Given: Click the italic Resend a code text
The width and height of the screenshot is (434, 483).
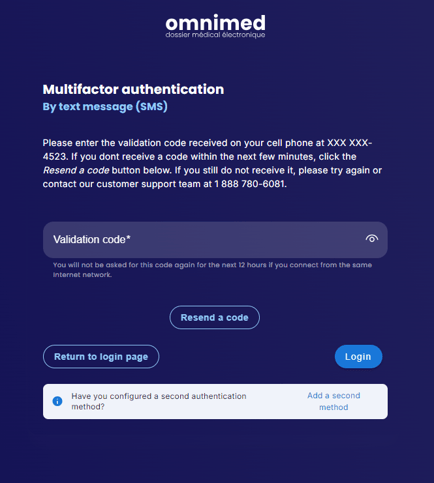Looking at the screenshot, I should [x=76, y=170].
